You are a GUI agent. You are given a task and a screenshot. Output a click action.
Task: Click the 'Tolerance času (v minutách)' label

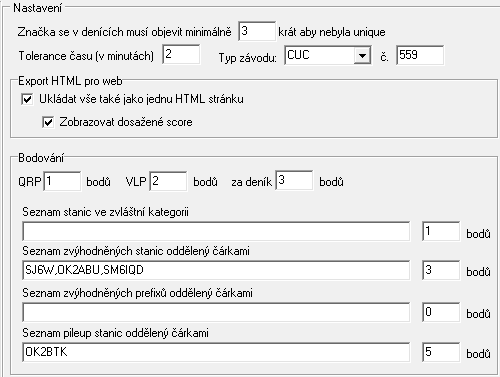(86, 56)
